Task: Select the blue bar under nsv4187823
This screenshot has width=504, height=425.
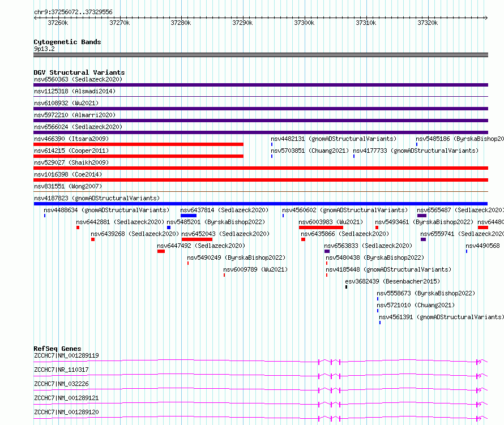Action: [x=260, y=204]
